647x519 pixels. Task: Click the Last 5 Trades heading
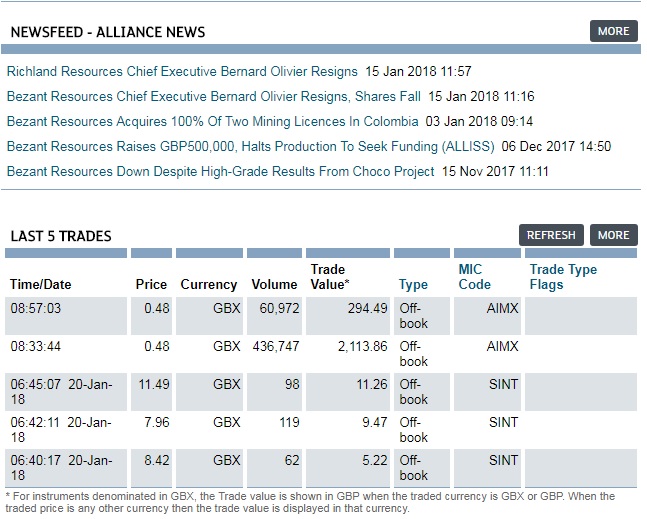tap(61, 236)
